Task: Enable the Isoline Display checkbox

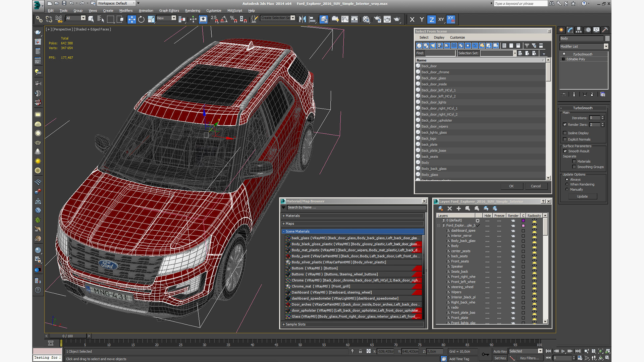Action: pyautogui.click(x=565, y=133)
